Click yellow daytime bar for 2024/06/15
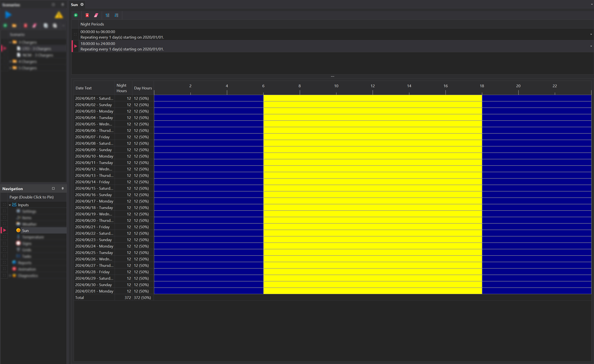 coord(372,188)
